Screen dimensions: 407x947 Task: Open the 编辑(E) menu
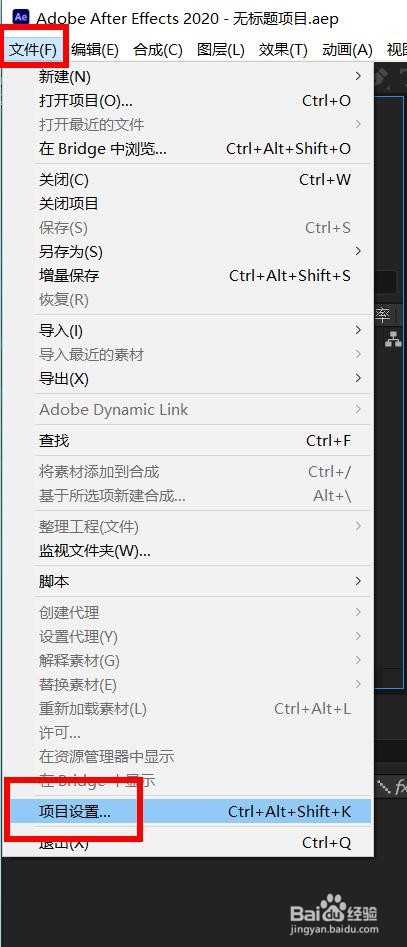coord(95,50)
